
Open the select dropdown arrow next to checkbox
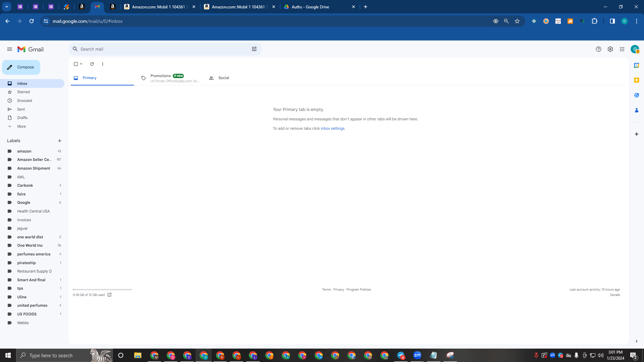[81, 64]
